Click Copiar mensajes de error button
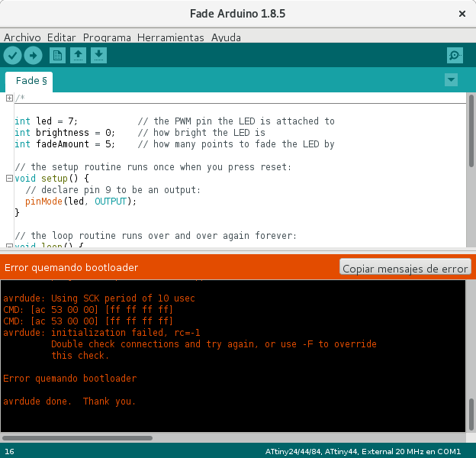 [x=405, y=267]
